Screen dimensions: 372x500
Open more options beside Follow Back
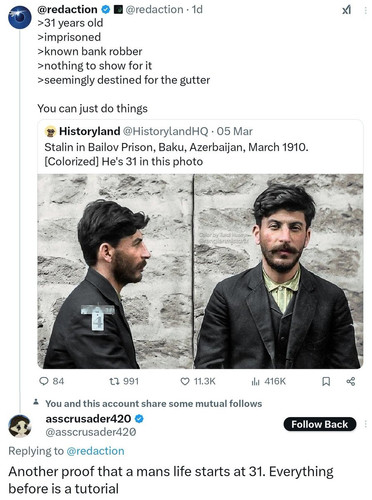(x=366, y=424)
